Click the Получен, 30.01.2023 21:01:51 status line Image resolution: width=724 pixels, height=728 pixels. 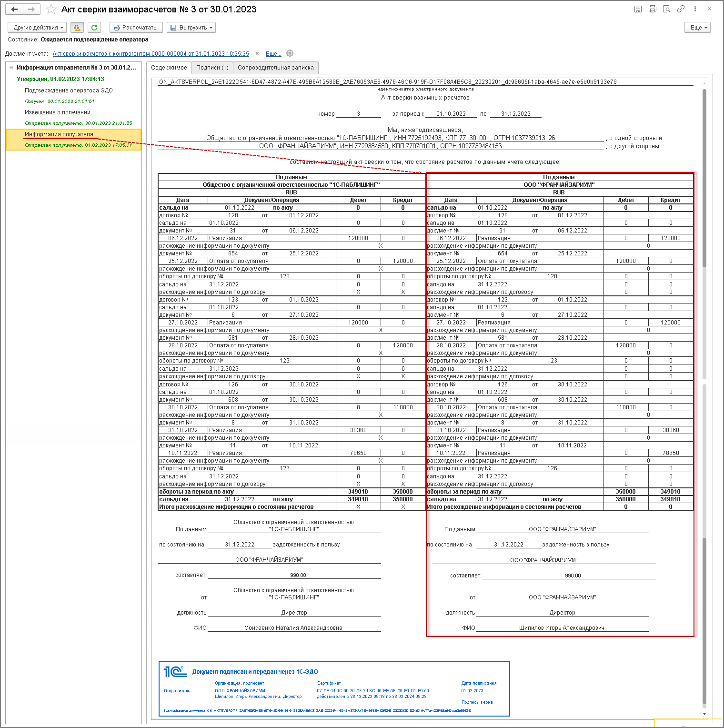[x=60, y=101]
